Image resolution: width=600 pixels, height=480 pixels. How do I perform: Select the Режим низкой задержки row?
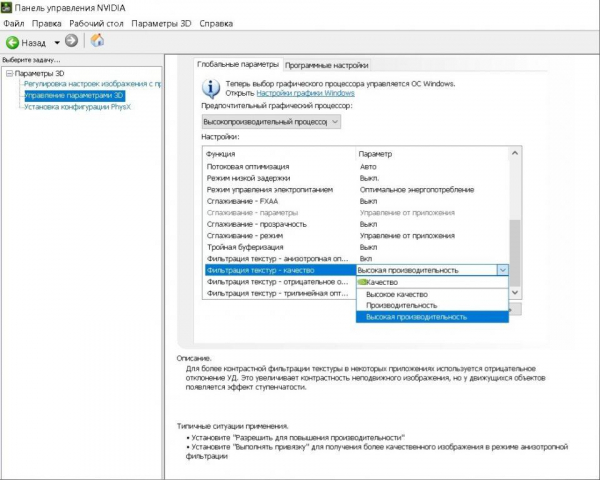tap(357, 178)
